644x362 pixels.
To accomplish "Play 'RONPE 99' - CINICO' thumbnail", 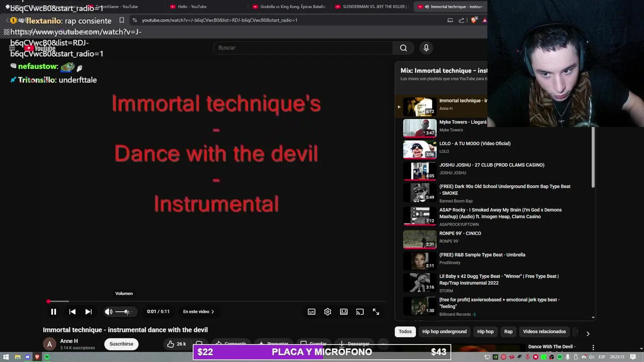I will (x=420, y=239).
